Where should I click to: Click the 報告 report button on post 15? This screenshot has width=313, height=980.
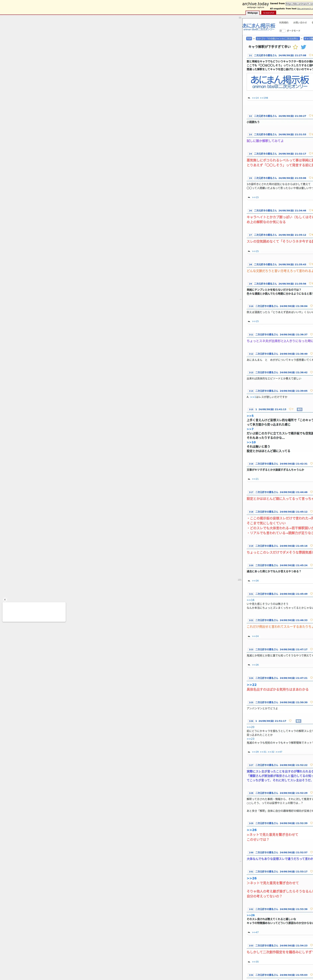click(300, 409)
